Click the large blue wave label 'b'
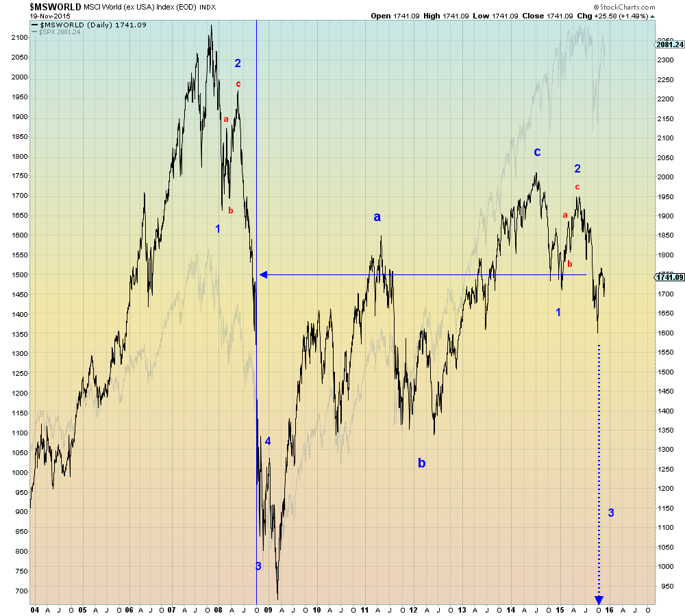Image resolution: width=685 pixels, height=616 pixels. [421, 463]
